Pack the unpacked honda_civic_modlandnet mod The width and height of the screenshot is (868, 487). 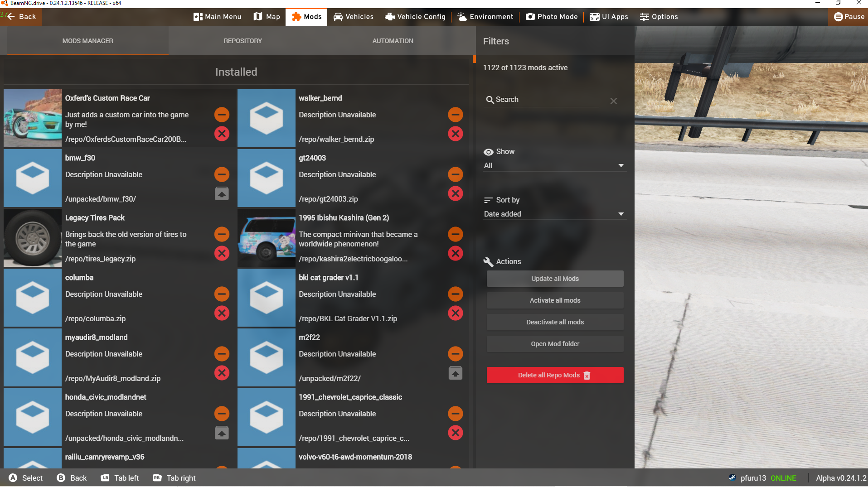coord(222,433)
